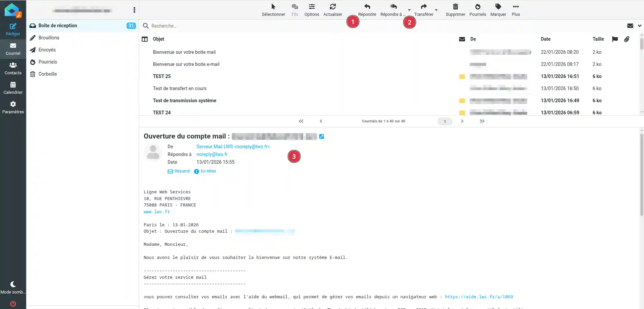The height and width of the screenshot is (309, 644).
Task: Toggle unread status icon of TEST 25
Action: (x=462, y=76)
